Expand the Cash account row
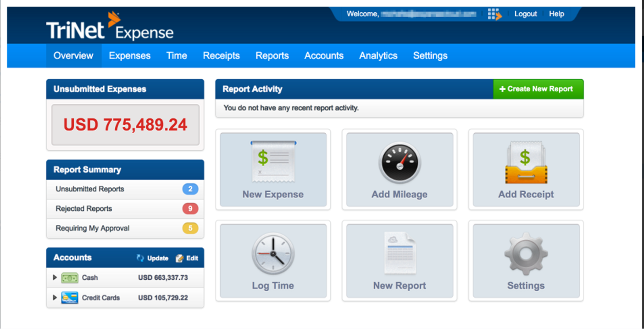Image resolution: width=644 pixels, height=329 pixels. tap(55, 278)
